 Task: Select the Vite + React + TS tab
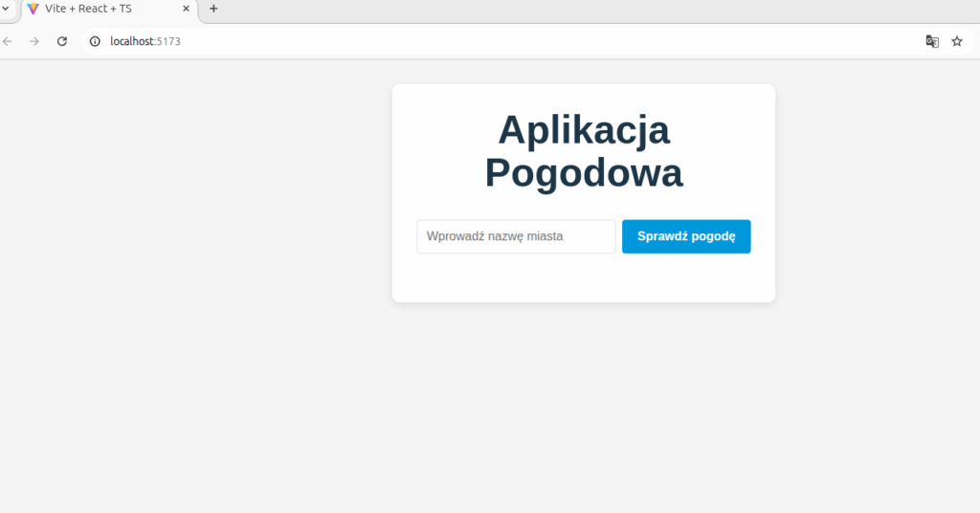coord(110,10)
